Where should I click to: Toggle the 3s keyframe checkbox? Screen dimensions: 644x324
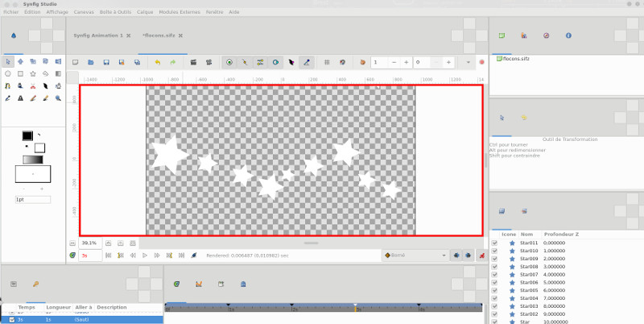[11, 320]
